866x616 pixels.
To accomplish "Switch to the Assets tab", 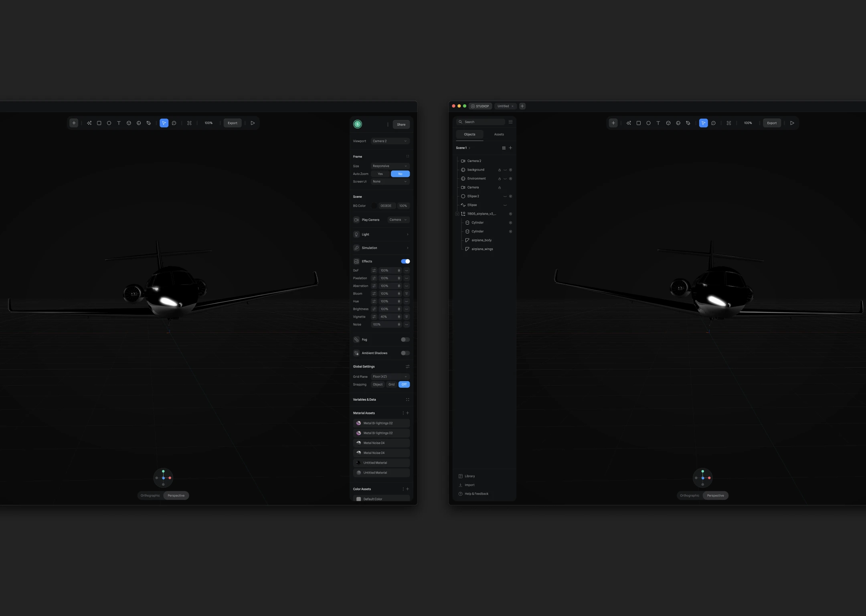I will 499,134.
